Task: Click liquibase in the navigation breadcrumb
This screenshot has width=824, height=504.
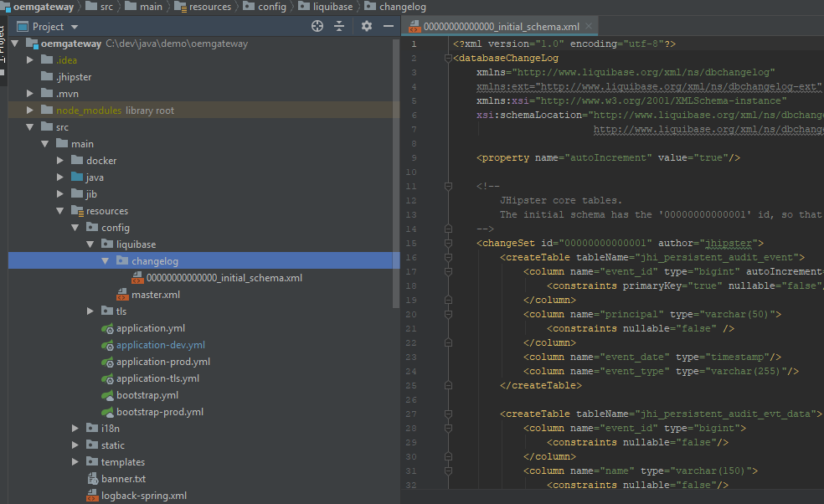Action: [332, 7]
